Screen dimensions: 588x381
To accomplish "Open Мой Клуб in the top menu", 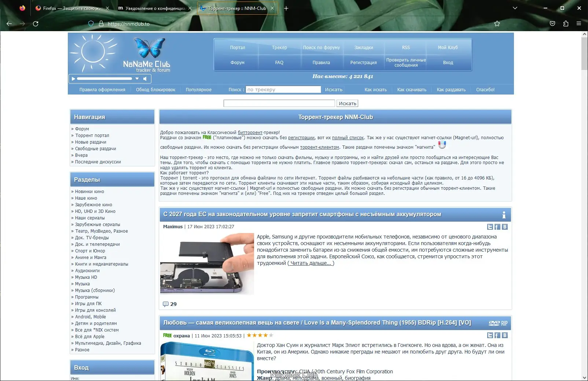I will (448, 48).
